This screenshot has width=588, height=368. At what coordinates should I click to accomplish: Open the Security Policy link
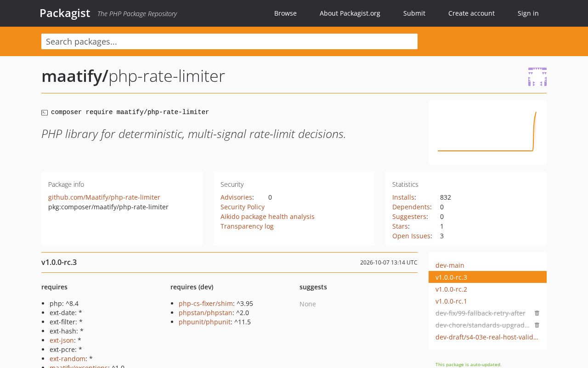(x=243, y=207)
